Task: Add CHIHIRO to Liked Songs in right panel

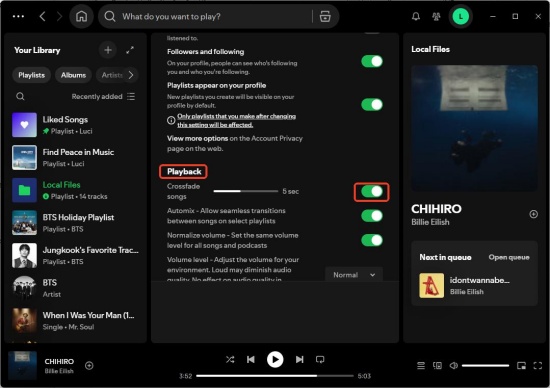Action: 534,214
